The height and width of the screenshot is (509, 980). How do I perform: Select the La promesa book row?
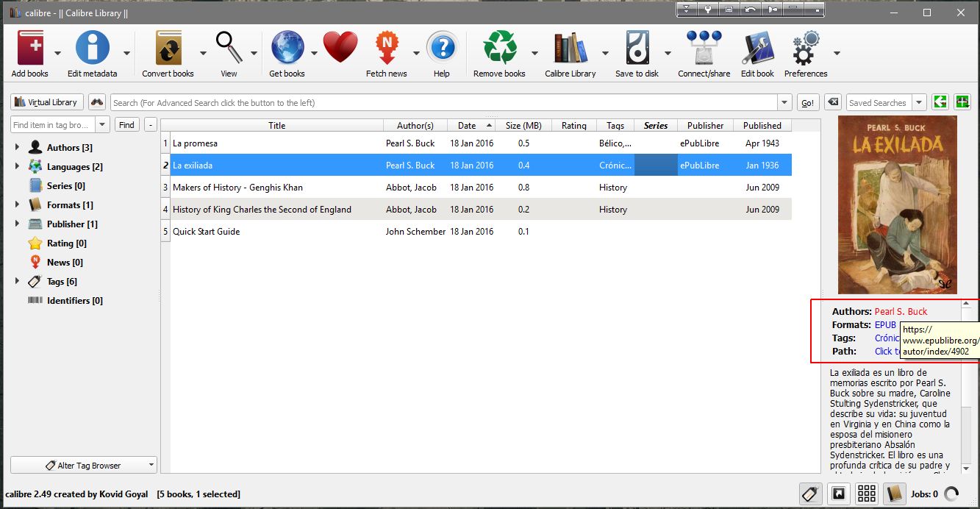(x=476, y=143)
